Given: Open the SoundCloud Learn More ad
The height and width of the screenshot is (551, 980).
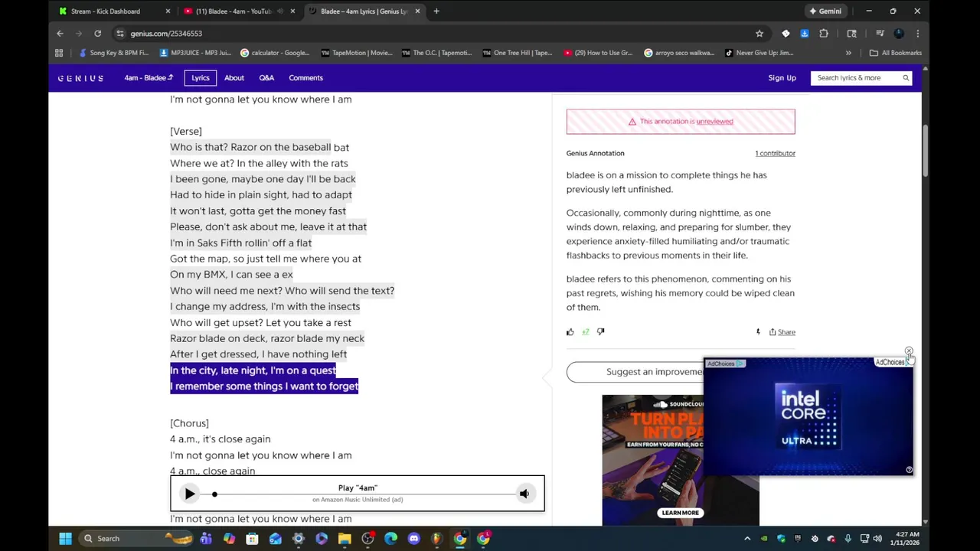Looking at the screenshot, I should pos(681,513).
